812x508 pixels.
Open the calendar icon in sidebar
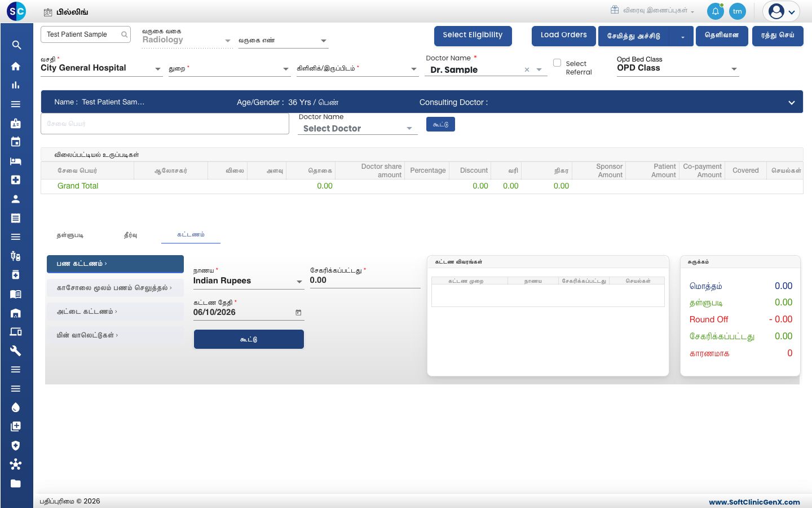coord(16,142)
